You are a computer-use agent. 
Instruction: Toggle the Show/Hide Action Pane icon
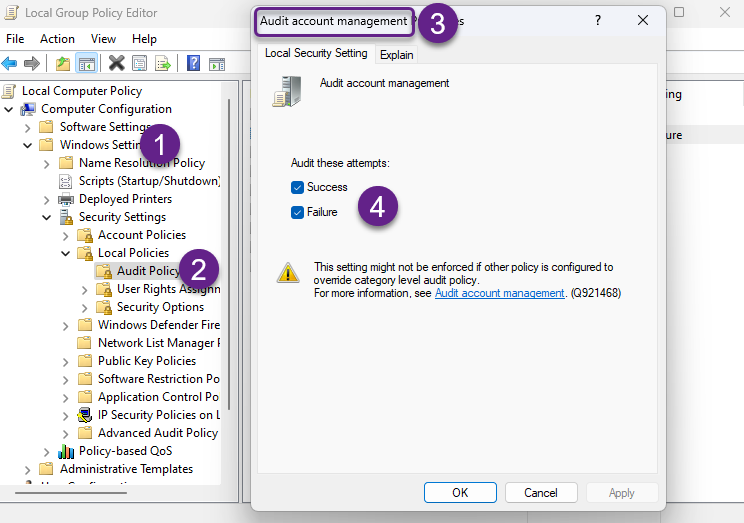tap(215, 64)
